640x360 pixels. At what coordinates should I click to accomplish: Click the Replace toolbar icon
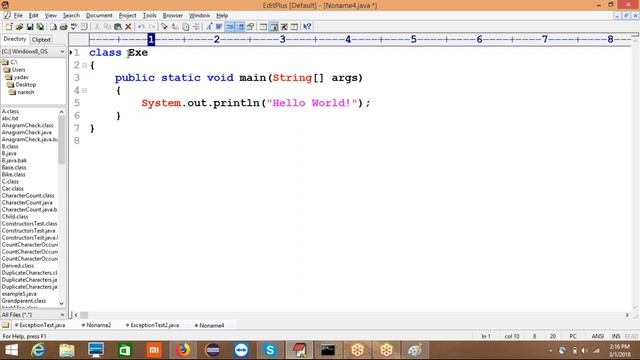pyautogui.click(x=175, y=27)
